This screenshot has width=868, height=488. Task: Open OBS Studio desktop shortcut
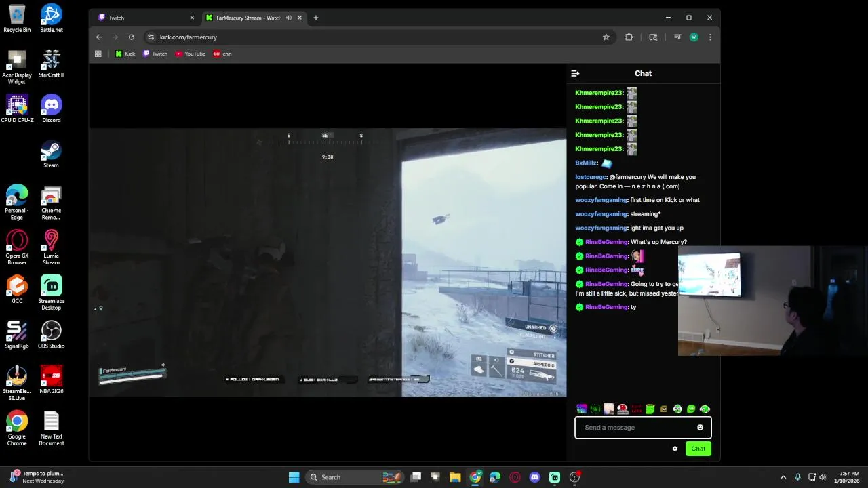(x=51, y=335)
